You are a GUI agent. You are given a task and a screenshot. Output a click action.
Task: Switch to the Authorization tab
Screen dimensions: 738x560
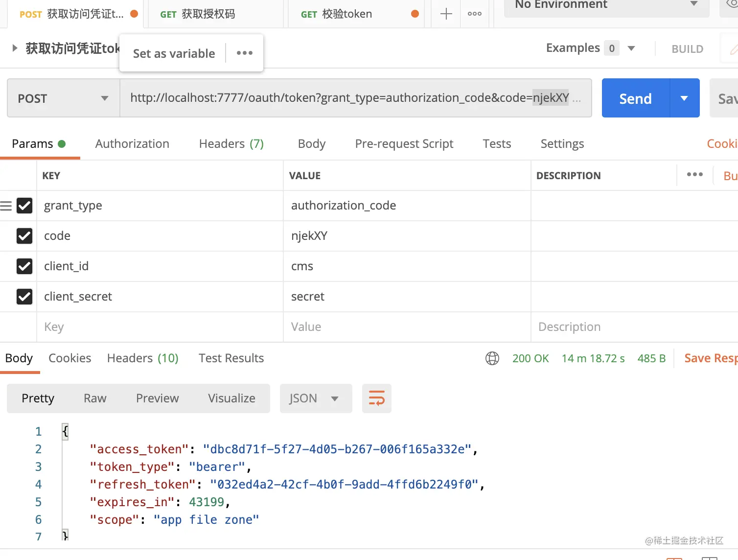point(132,144)
